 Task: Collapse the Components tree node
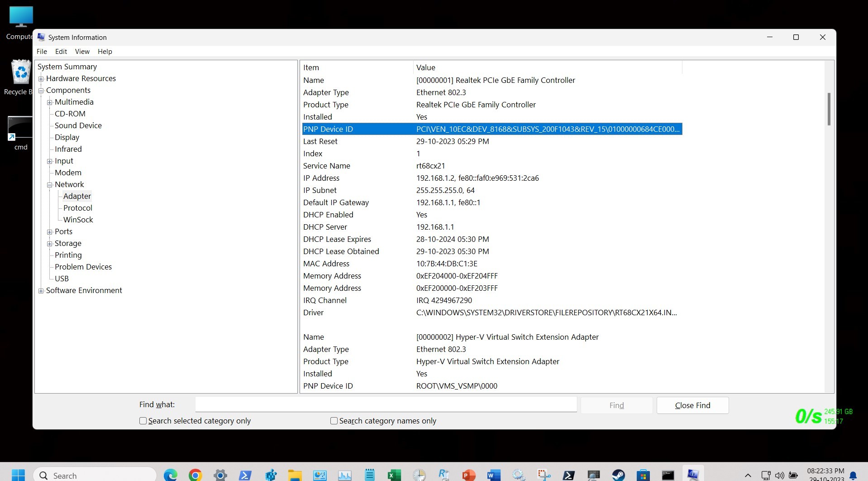pyautogui.click(x=41, y=91)
